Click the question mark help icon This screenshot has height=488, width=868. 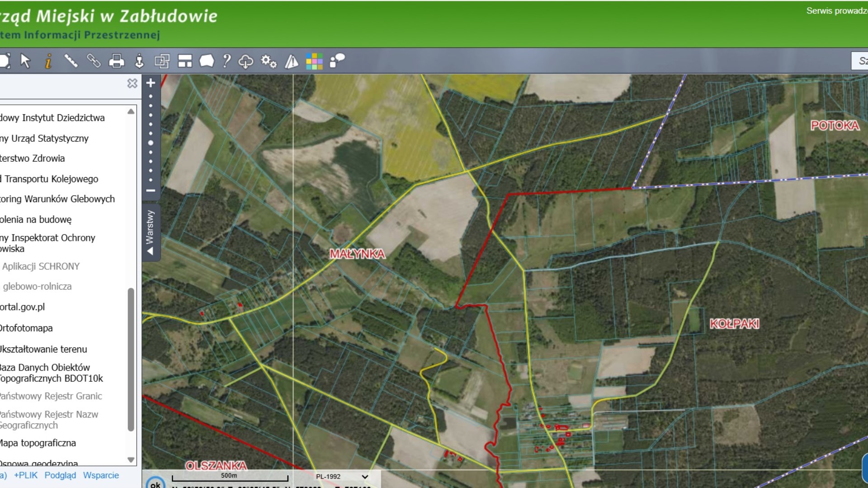(x=227, y=61)
